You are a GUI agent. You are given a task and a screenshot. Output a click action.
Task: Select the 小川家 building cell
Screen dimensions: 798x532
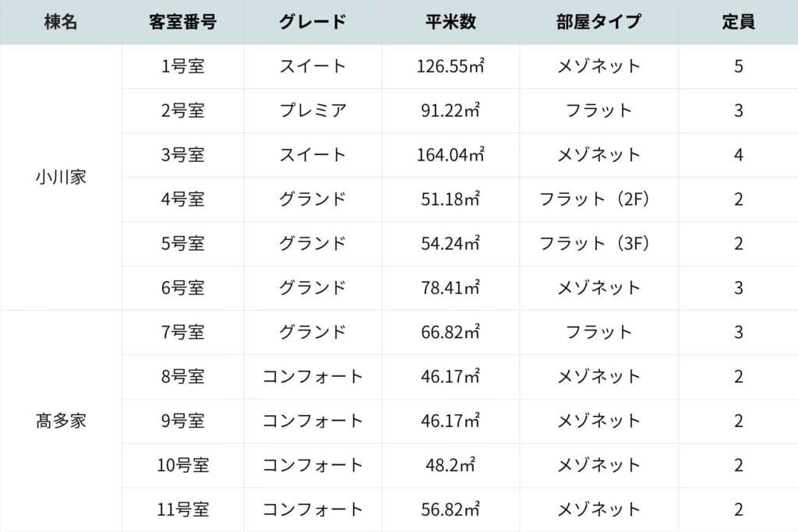coord(61,177)
